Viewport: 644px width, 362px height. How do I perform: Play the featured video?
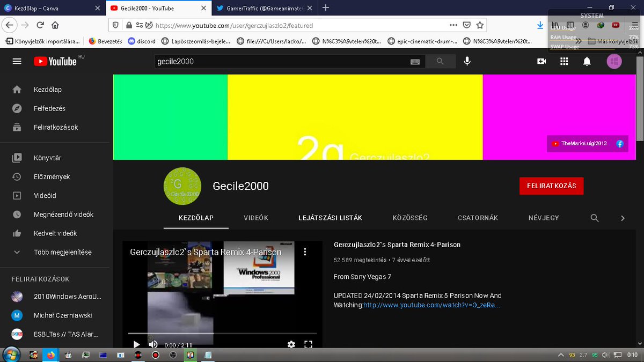click(x=136, y=344)
